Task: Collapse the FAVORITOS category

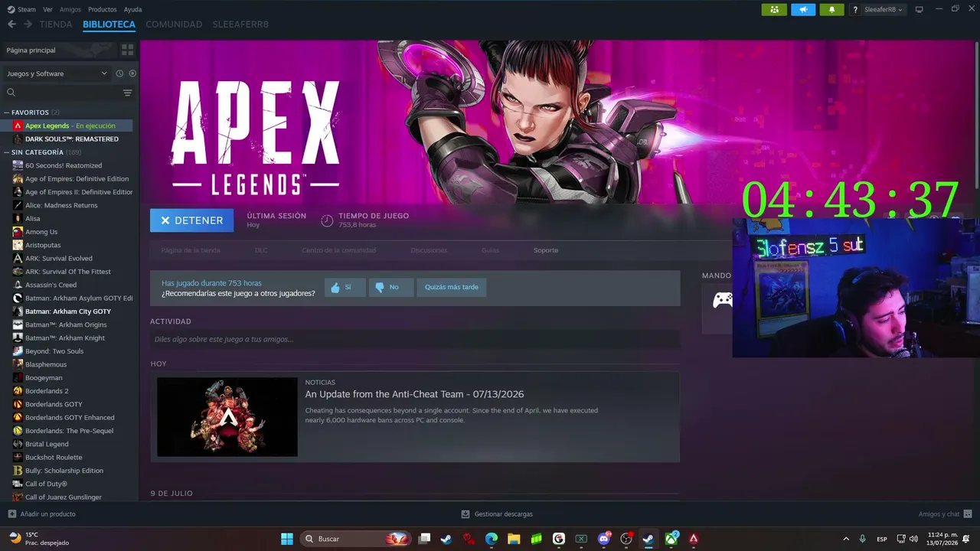Action: coord(7,112)
